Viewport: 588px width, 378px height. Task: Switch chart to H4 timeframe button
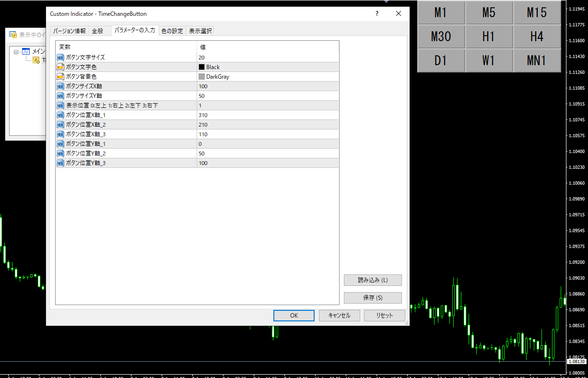pos(537,36)
